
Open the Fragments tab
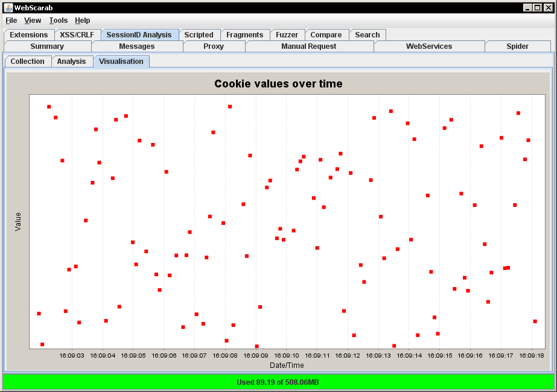click(245, 35)
